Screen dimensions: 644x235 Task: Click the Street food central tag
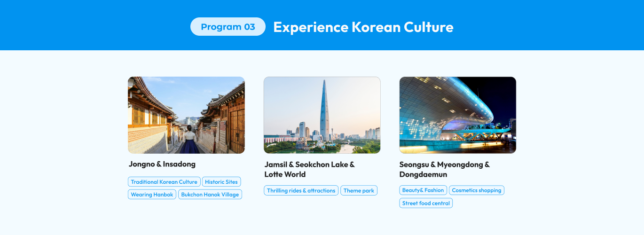[426, 203]
